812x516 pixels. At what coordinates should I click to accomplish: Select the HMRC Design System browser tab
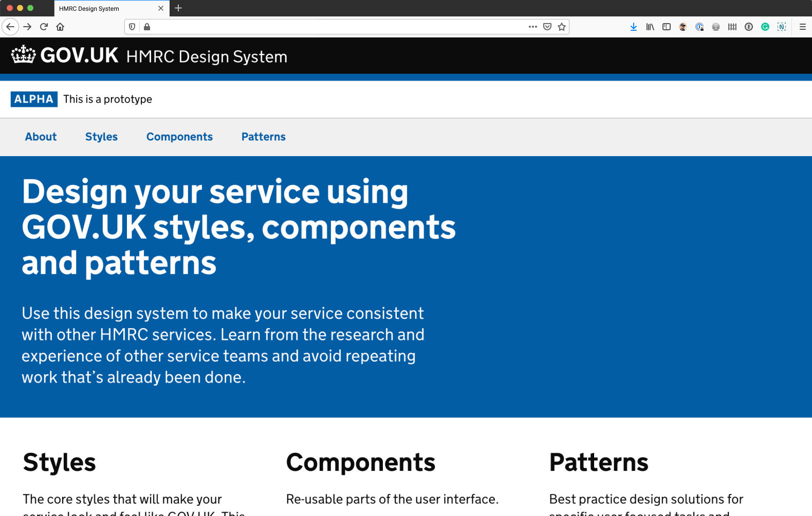(x=112, y=8)
